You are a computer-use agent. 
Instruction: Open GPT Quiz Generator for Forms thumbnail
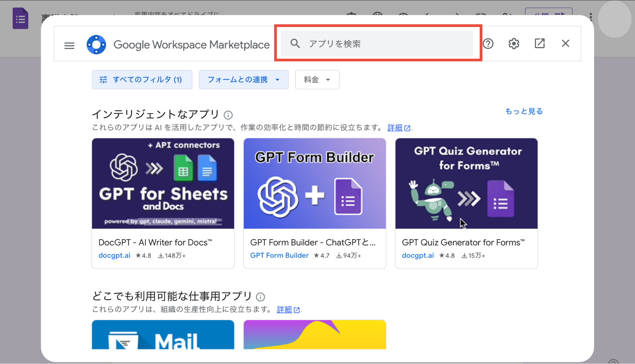(466, 183)
